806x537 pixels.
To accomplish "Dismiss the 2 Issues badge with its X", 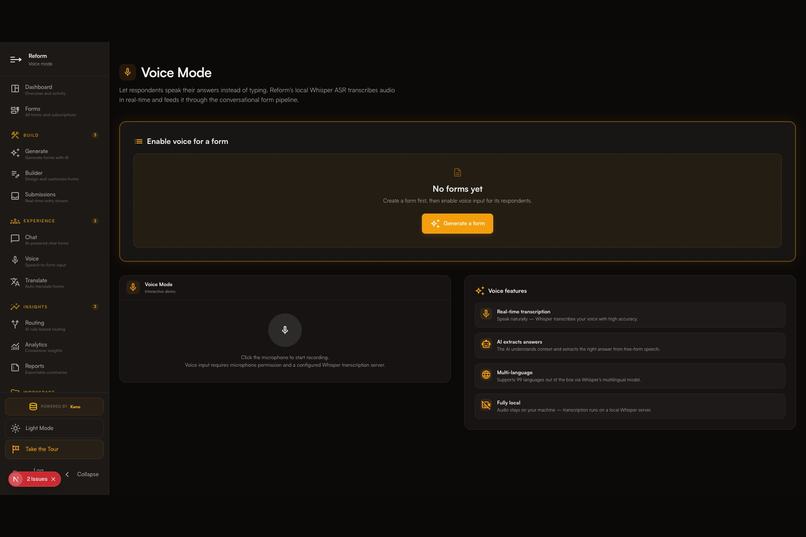I will (53, 479).
